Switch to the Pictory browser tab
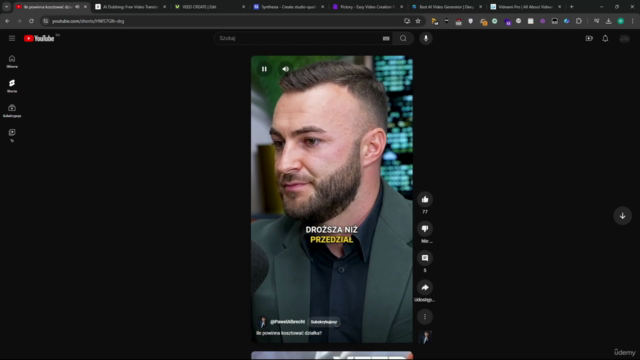Screen dimensions: 640x360 [367, 7]
